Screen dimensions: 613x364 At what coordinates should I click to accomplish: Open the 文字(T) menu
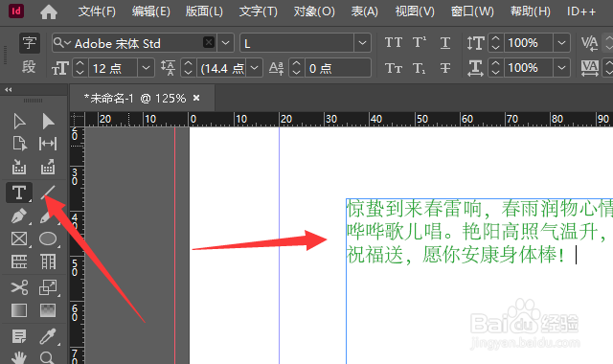[x=259, y=11]
